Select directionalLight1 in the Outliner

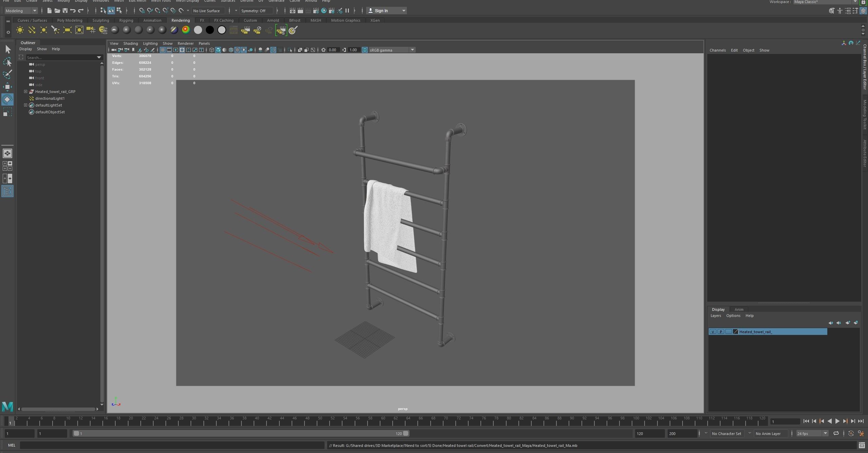tap(50, 98)
